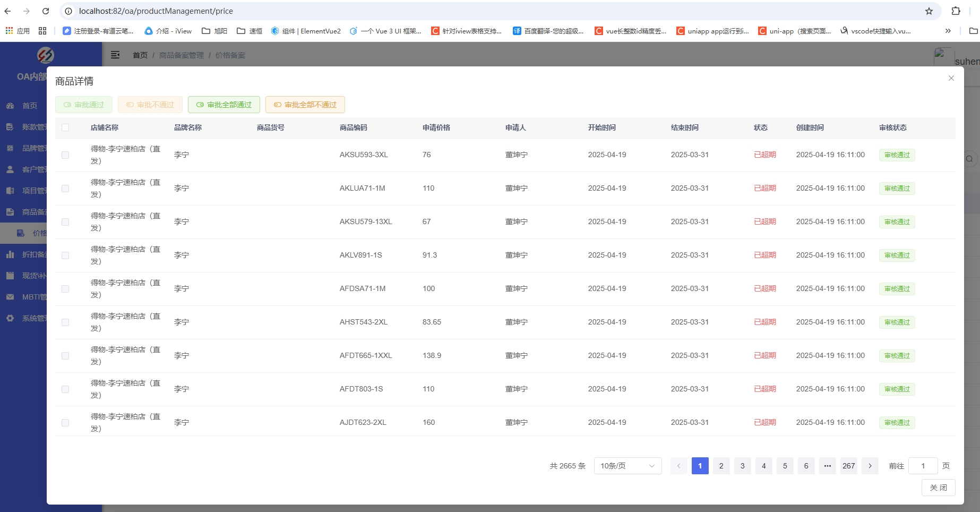980x512 pixels.
Task: Check the row with code AKSU593-3XL
Action: pos(65,155)
